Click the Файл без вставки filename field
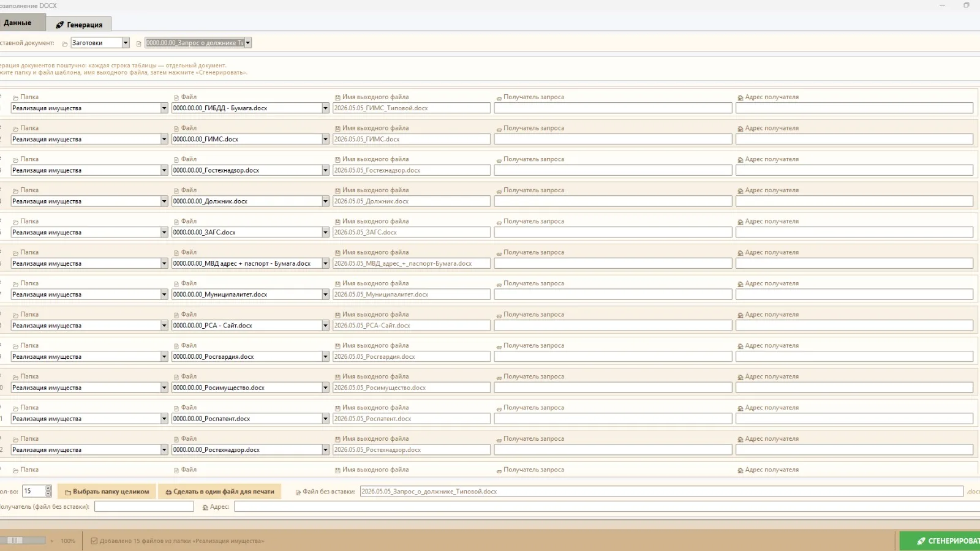The width and height of the screenshot is (980, 551). click(x=661, y=492)
